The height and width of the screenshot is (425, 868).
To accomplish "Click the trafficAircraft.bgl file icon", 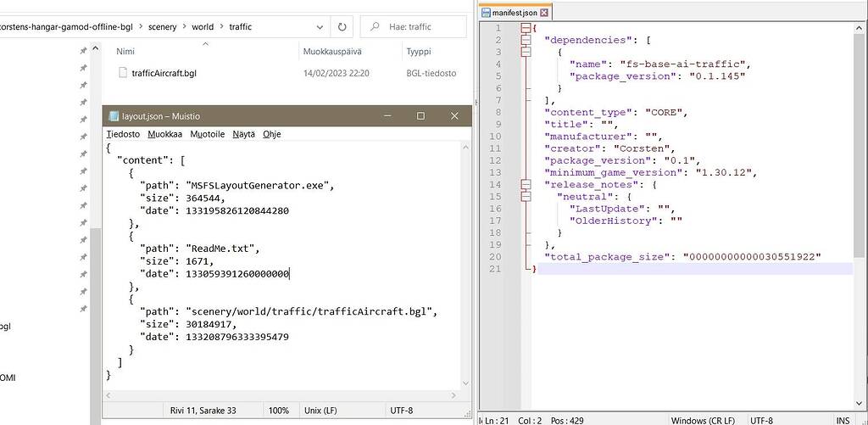I will click(123, 73).
